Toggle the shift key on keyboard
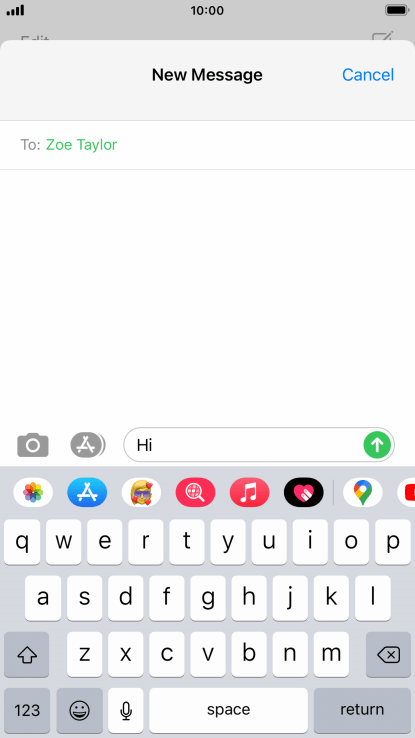 [27, 654]
